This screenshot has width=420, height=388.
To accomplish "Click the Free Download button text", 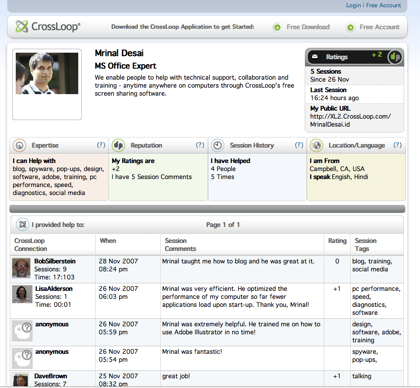I will tap(308, 27).
